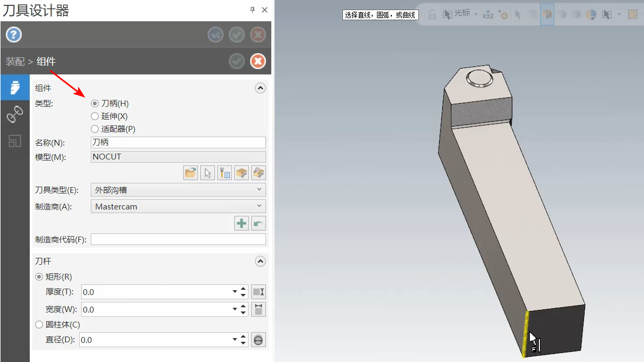
Task: Click the OK-and-add checkmark in top dark bar
Action: [216, 35]
